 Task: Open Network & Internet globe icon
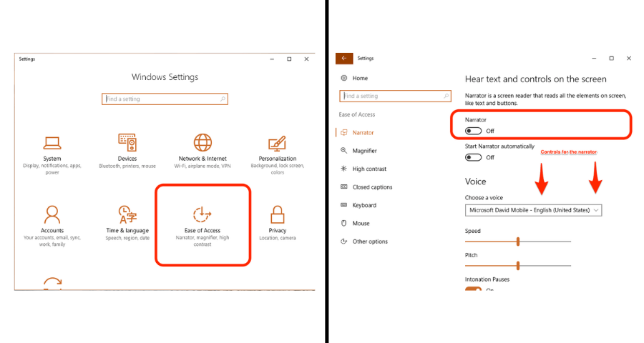tap(203, 142)
